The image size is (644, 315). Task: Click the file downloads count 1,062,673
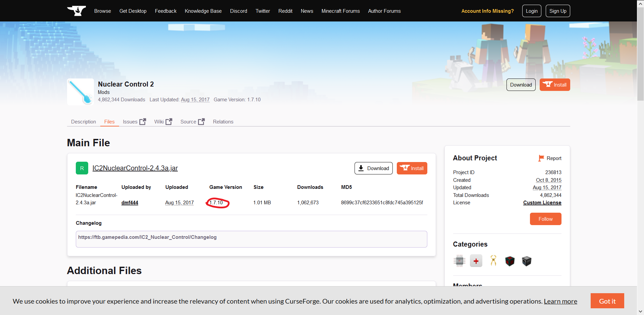[x=308, y=203]
